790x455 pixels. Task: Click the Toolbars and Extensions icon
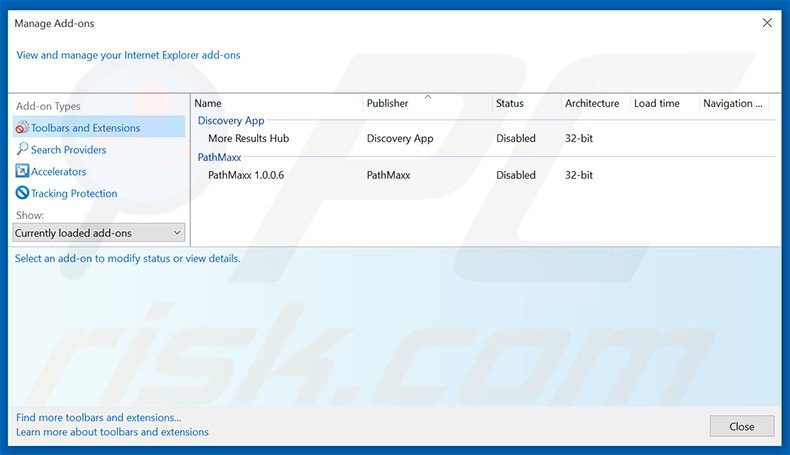click(22, 128)
